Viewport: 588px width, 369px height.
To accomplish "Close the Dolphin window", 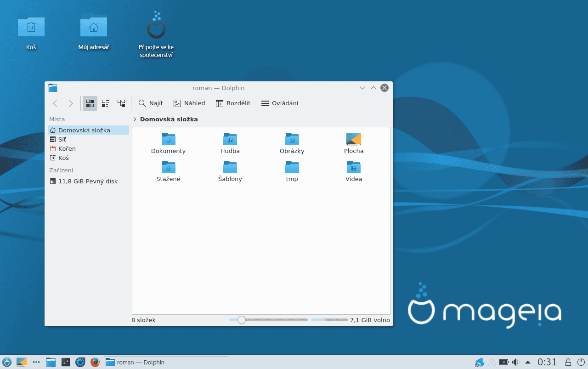I will (x=384, y=88).
